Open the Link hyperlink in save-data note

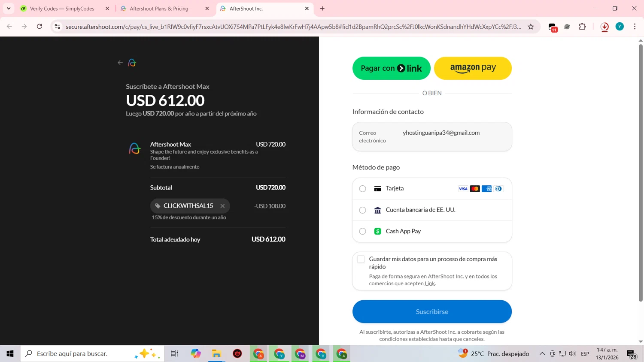tap(430, 284)
